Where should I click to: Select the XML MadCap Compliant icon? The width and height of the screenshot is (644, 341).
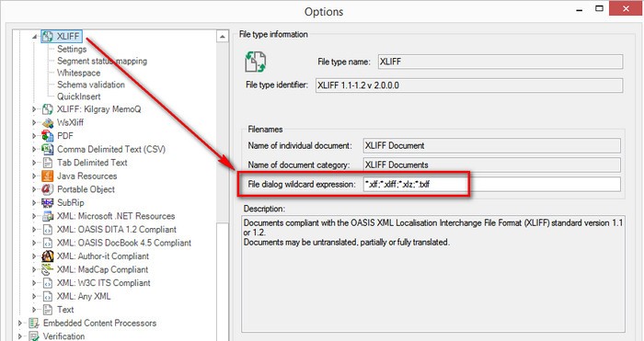click(48, 269)
